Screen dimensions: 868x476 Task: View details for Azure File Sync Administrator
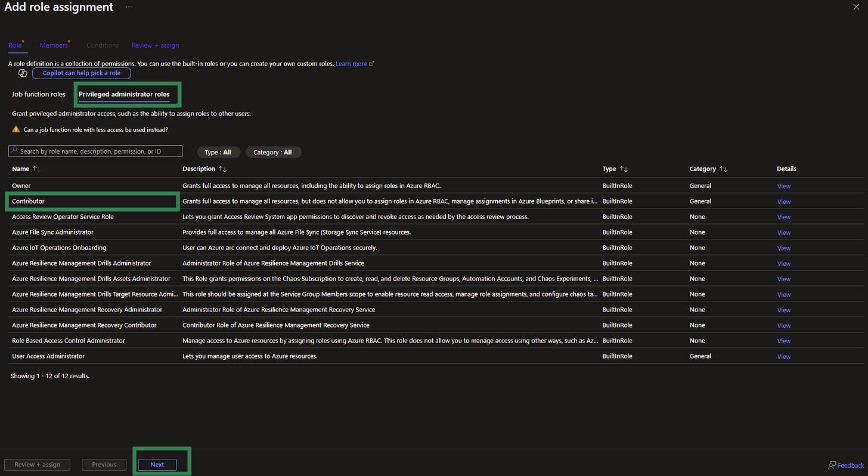tap(783, 232)
